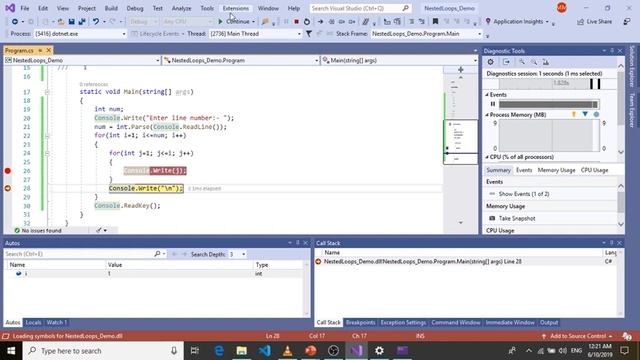
Task: Toggle auto-hide pin on Autos panel
Action: tap(298, 243)
